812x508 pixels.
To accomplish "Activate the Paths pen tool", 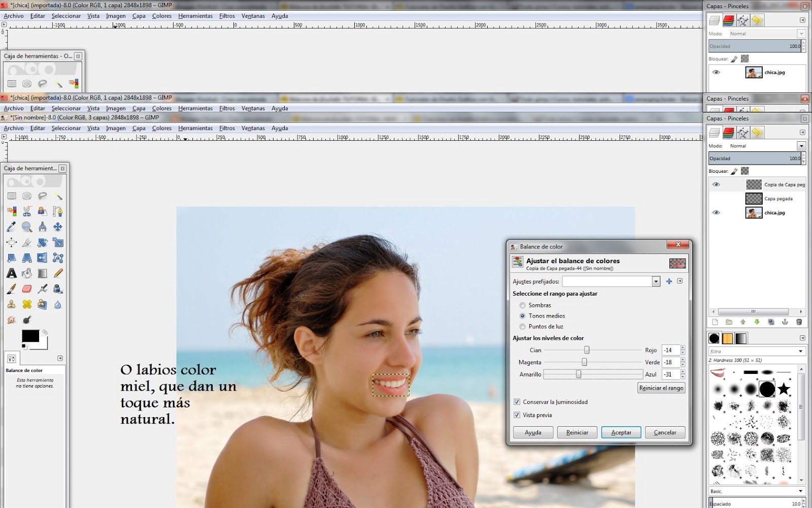I will click(58, 211).
